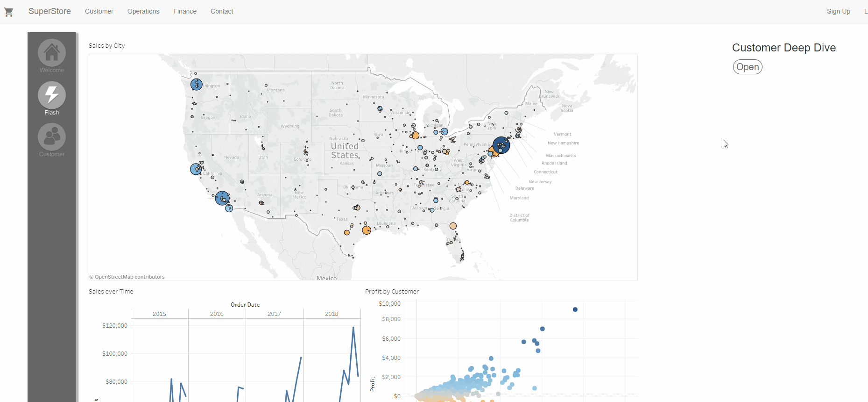Click the $10,000 profit axis label
This screenshot has height=402, width=868.
[x=389, y=304]
